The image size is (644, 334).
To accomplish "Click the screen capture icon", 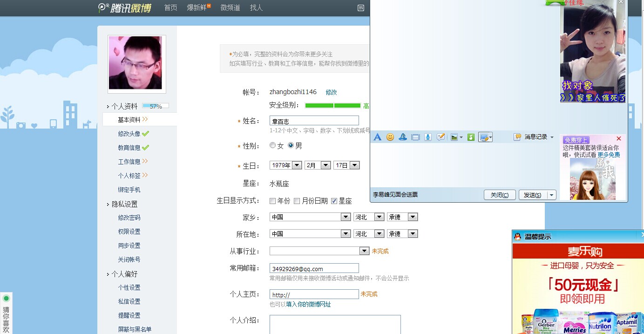I will click(x=484, y=137).
